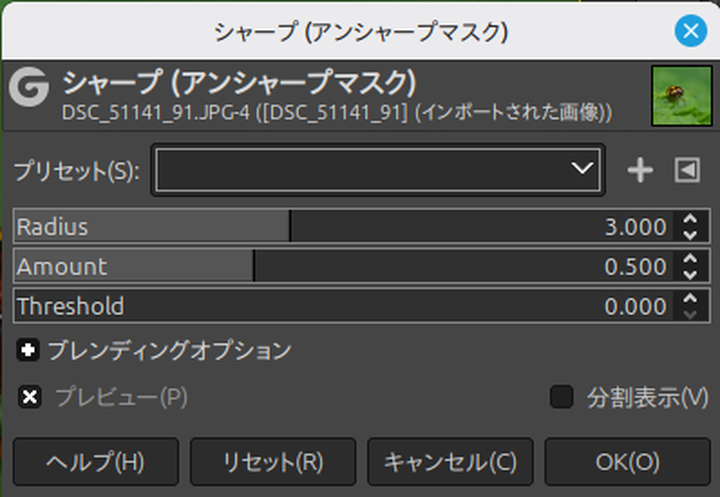Click the ヘルプ(H) button
The width and height of the screenshot is (720, 497).
pyautogui.click(x=96, y=462)
